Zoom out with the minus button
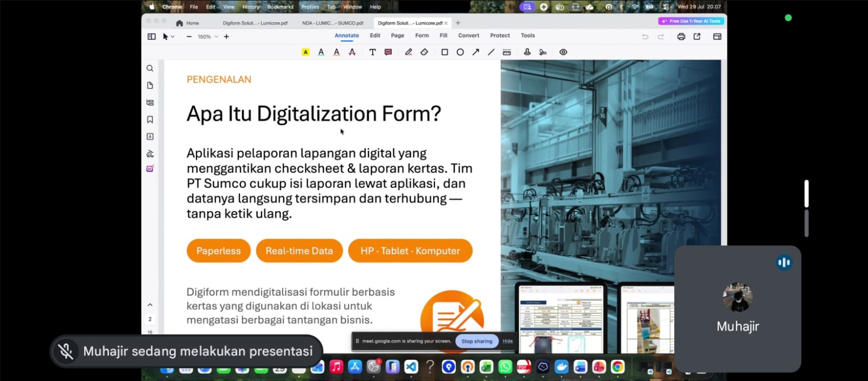868x381 pixels. (189, 36)
